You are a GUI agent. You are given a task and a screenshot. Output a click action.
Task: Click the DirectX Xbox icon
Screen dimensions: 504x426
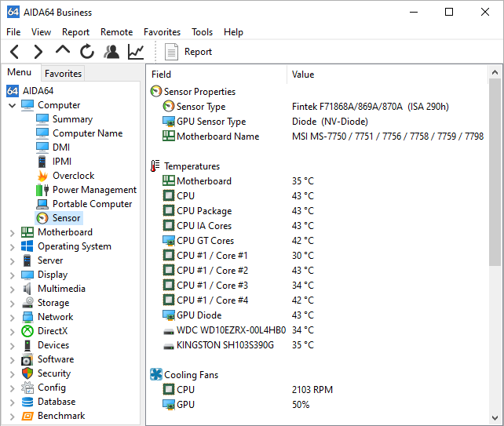(27, 331)
